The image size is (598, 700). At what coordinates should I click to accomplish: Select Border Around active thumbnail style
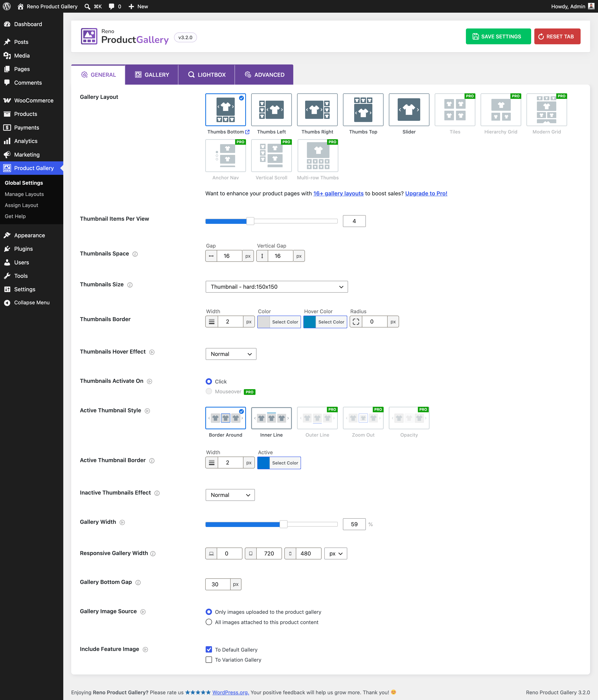tap(225, 418)
